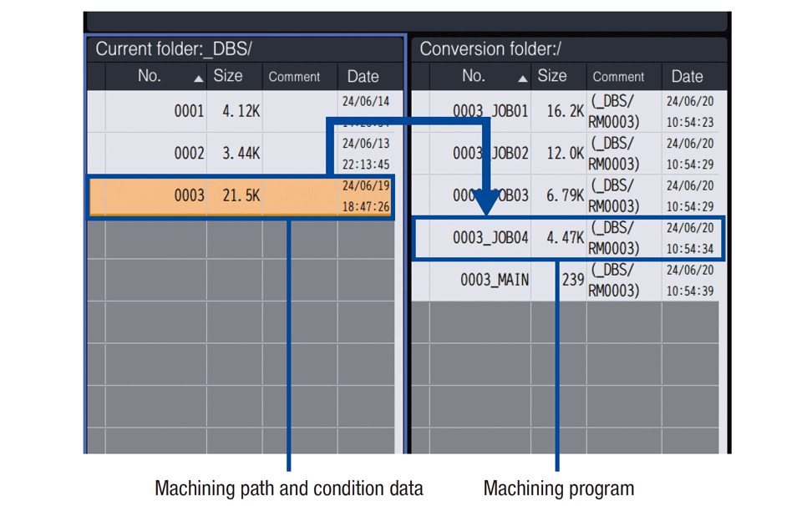Sort Conversion folder by Date column
The image size is (812, 506).
tap(688, 77)
